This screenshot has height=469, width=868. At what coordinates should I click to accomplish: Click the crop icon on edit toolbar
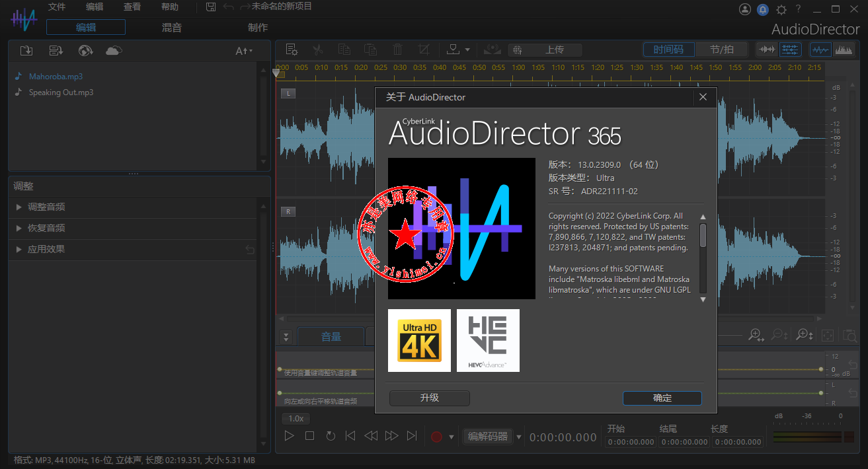tap(424, 50)
